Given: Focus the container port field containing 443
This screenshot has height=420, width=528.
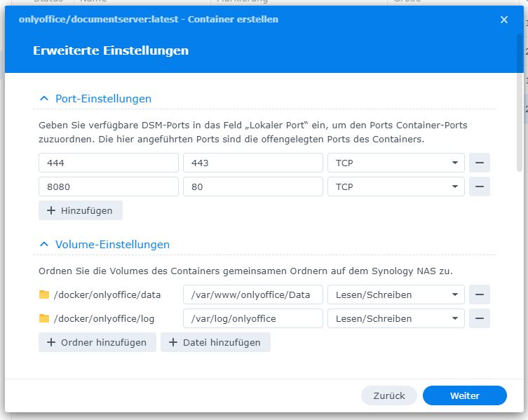Looking at the screenshot, I should [253, 163].
